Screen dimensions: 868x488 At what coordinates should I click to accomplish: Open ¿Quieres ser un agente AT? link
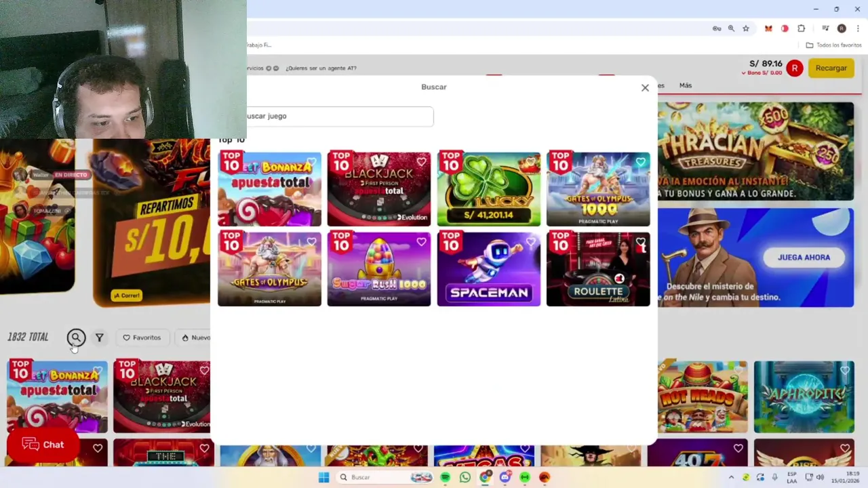321,68
